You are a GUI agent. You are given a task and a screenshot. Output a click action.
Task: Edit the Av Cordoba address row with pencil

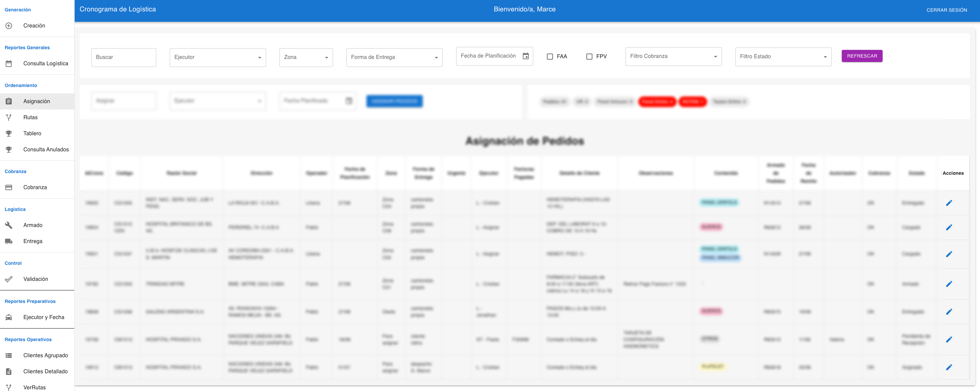click(x=949, y=254)
